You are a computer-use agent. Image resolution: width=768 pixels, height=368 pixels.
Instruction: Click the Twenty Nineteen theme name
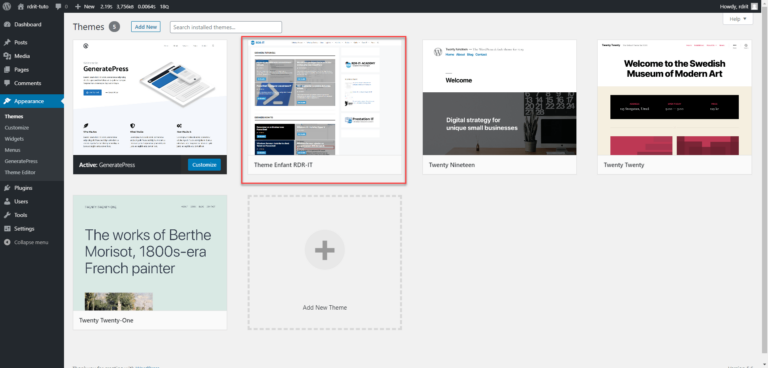pos(452,165)
